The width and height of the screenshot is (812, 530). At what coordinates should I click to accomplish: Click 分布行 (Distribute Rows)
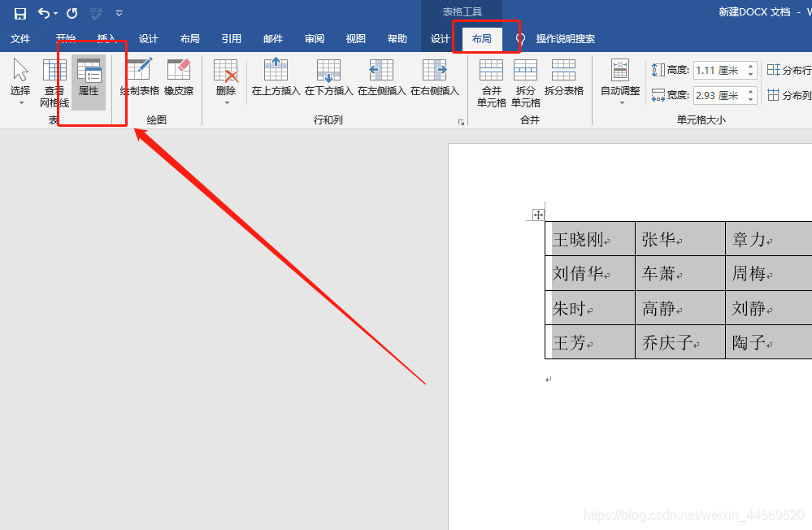click(x=789, y=70)
